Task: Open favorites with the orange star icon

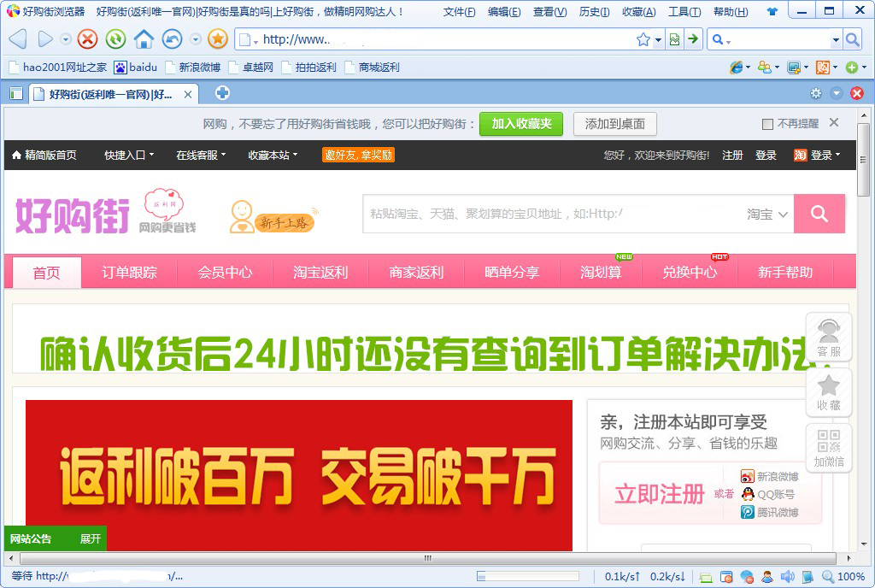Action: tap(218, 39)
